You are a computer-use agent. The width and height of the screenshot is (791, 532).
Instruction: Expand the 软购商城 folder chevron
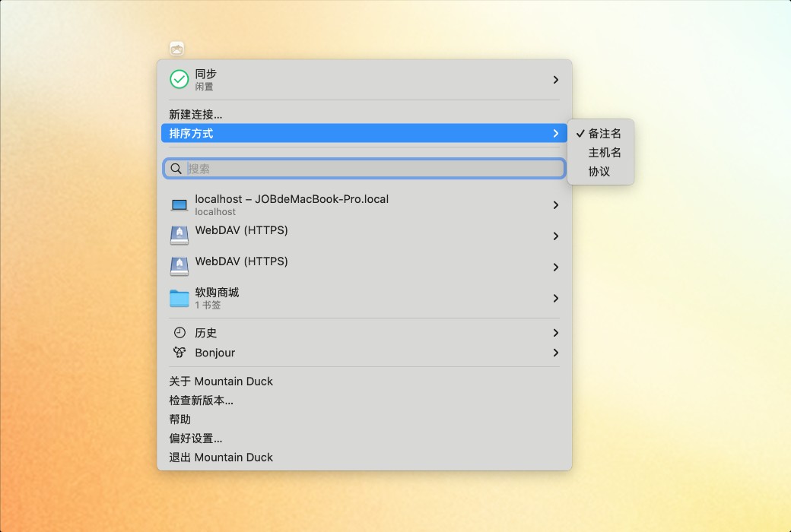[555, 298]
